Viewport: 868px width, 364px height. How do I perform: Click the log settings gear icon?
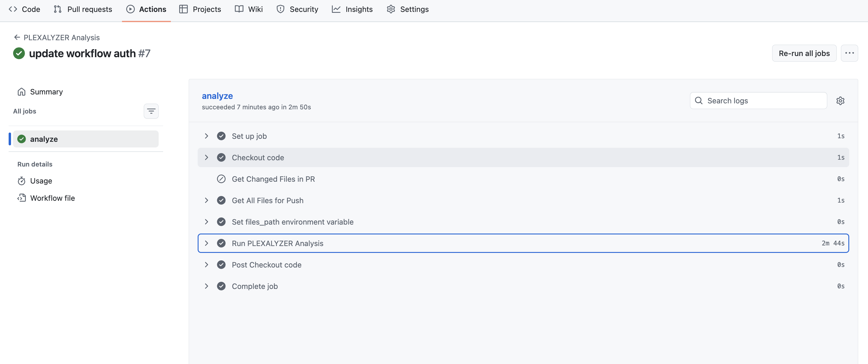pos(840,101)
